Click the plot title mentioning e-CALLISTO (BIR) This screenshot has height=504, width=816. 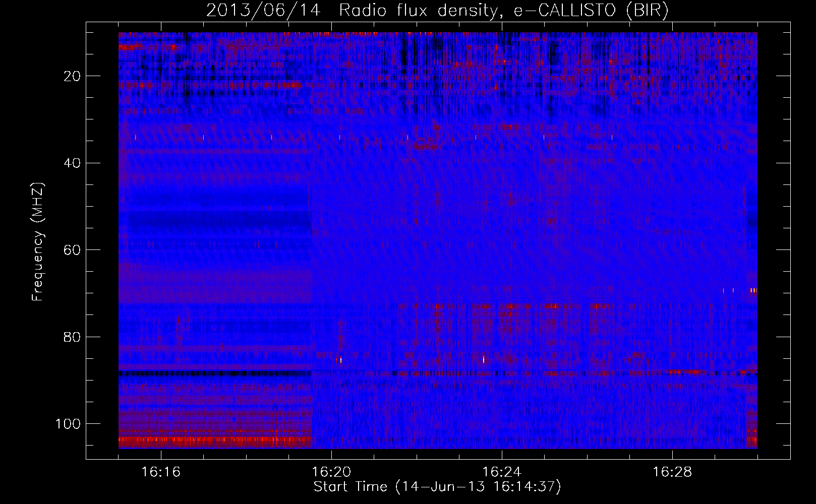click(x=437, y=11)
